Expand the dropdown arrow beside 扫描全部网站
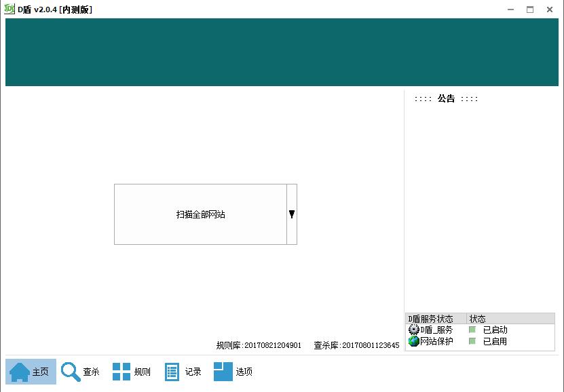 tap(292, 214)
